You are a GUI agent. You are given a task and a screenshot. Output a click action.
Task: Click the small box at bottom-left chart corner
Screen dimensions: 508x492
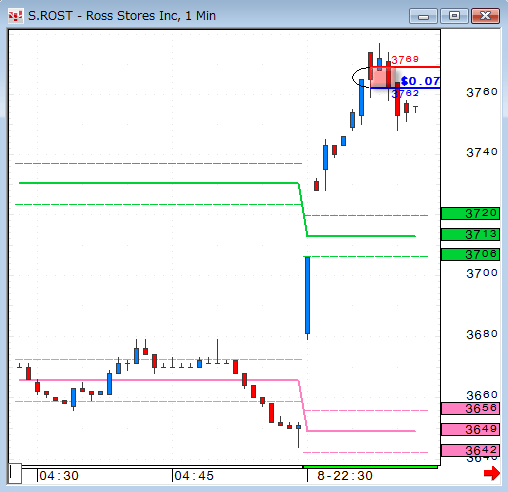point(15,473)
